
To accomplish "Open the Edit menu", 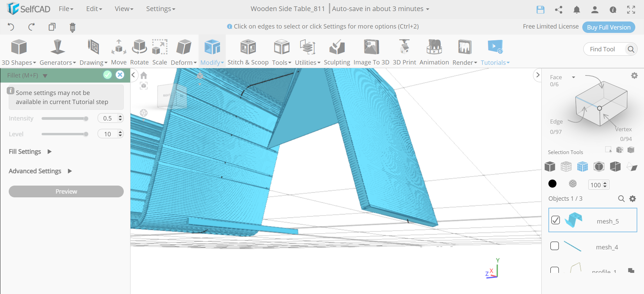I will click(x=94, y=9).
